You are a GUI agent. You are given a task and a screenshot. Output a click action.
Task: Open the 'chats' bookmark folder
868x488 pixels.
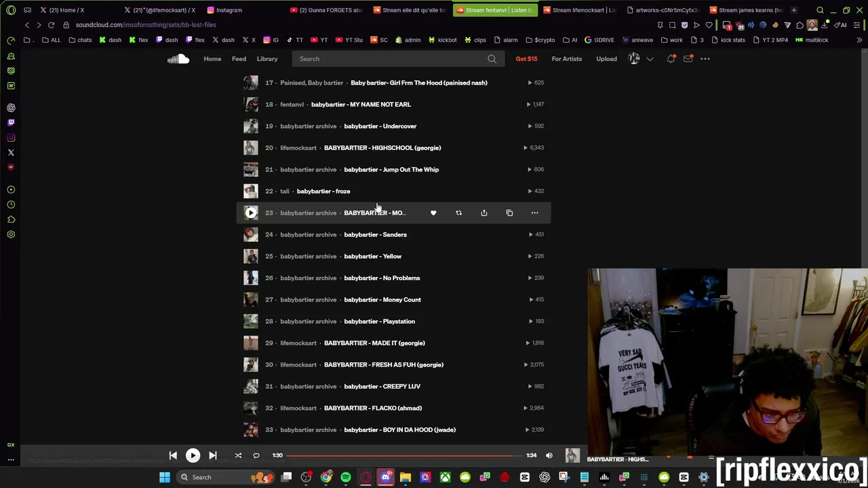(x=80, y=40)
